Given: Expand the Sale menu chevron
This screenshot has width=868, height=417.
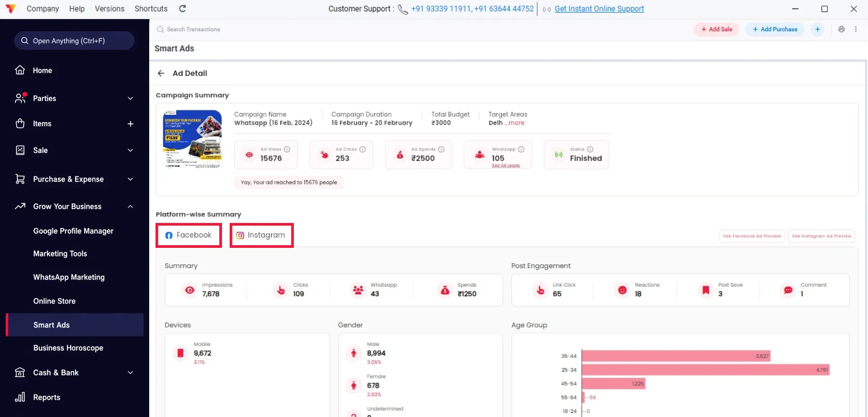Looking at the screenshot, I should click(130, 150).
